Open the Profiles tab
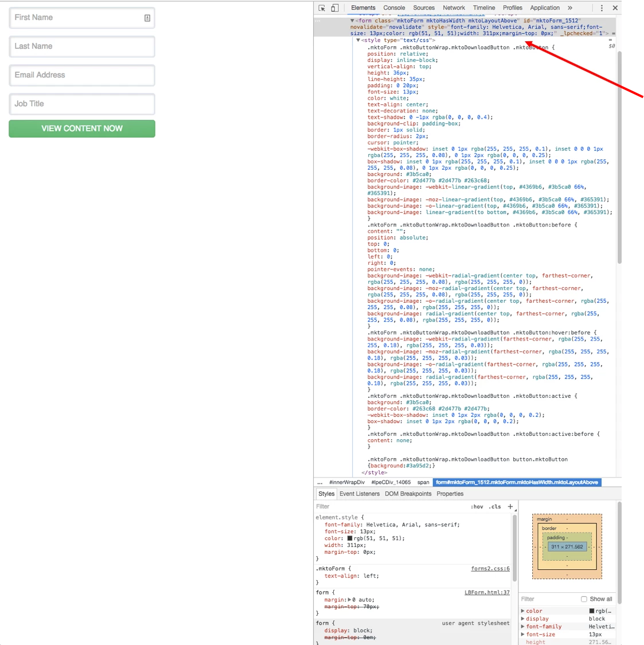This screenshot has height=645, width=644. [x=513, y=8]
